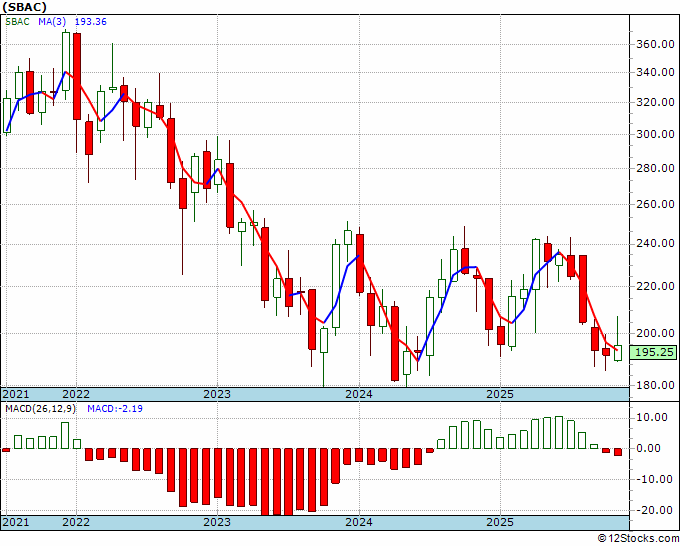Click 2025 on the price chart timeline
Screen dimensions: 680x546
500,394
